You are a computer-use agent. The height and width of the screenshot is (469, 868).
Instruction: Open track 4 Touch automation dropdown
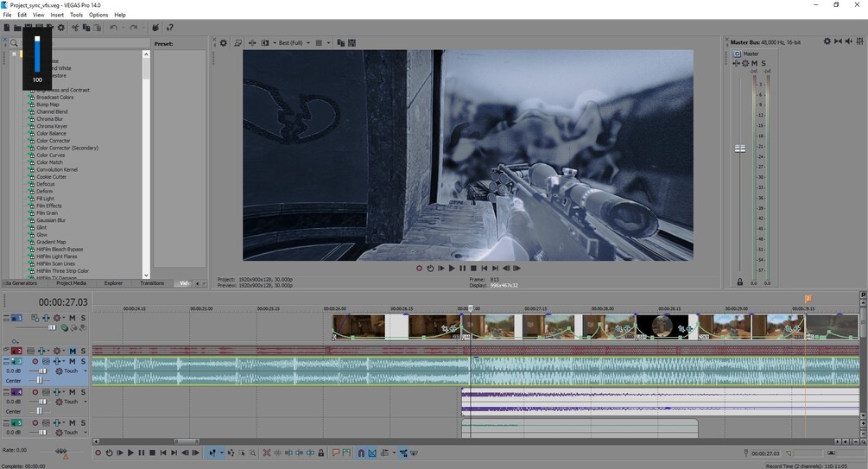[86, 402]
